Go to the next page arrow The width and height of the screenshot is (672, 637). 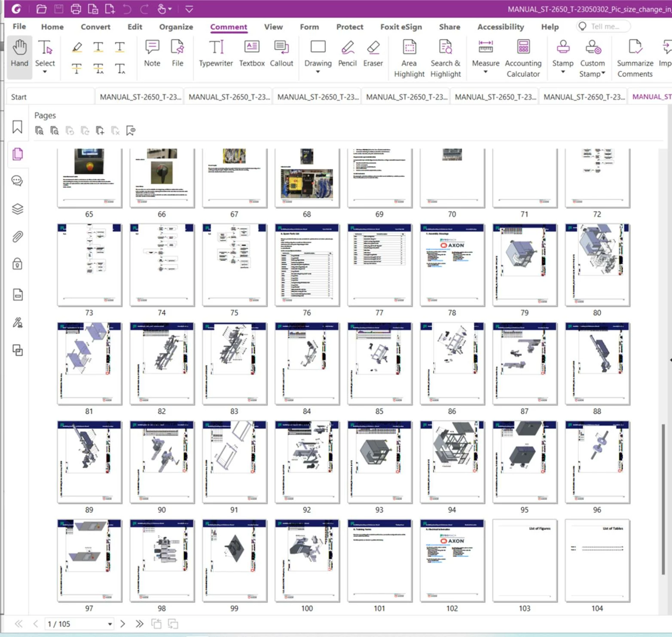click(x=122, y=624)
